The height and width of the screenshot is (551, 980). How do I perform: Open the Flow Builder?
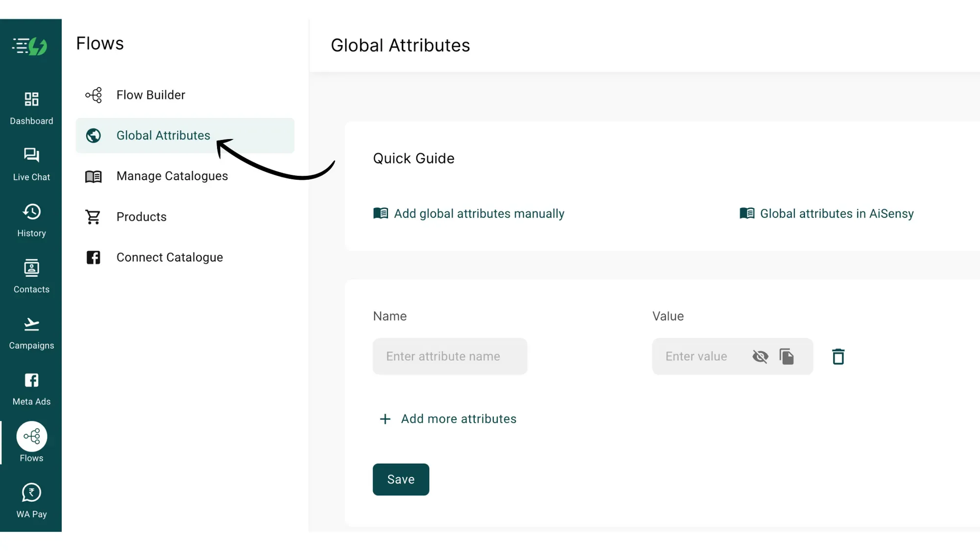(x=150, y=95)
